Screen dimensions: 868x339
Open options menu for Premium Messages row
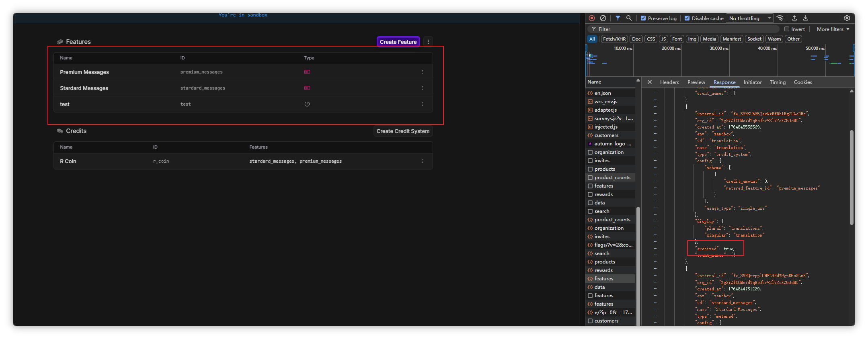coord(422,72)
